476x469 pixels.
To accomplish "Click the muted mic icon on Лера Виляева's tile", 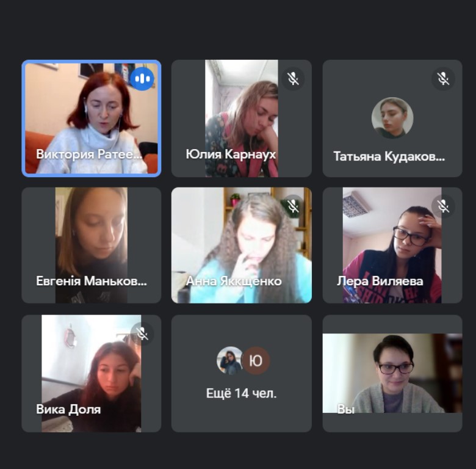I will (x=443, y=206).
